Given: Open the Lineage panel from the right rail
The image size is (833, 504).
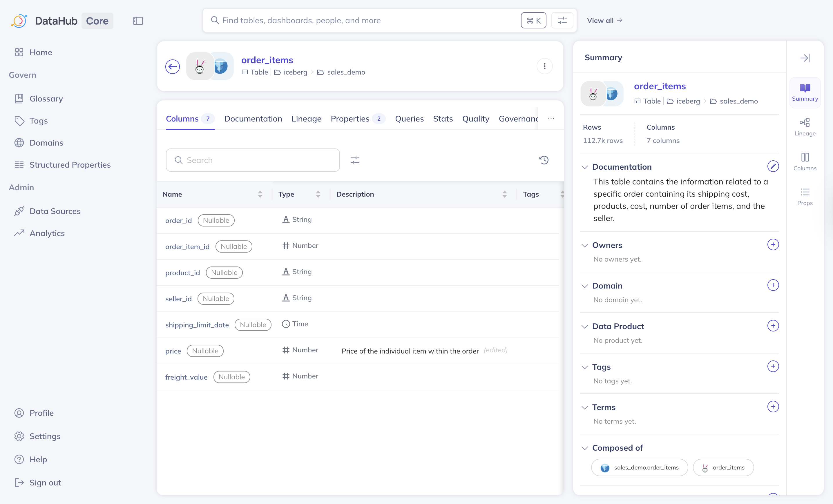Looking at the screenshot, I should click(805, 126).
